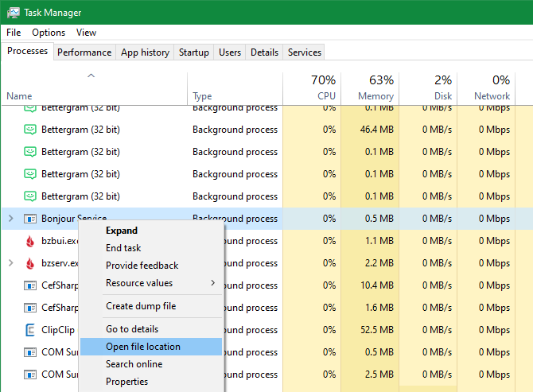Click the first CefSharp process icon
The image size is (533, 392).
pyautogui.click(x=30, y=285)
